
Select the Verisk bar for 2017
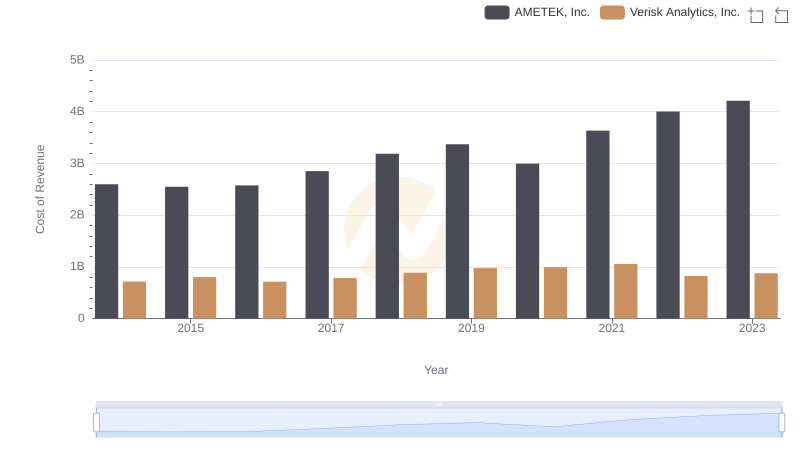tap(345, 298)
